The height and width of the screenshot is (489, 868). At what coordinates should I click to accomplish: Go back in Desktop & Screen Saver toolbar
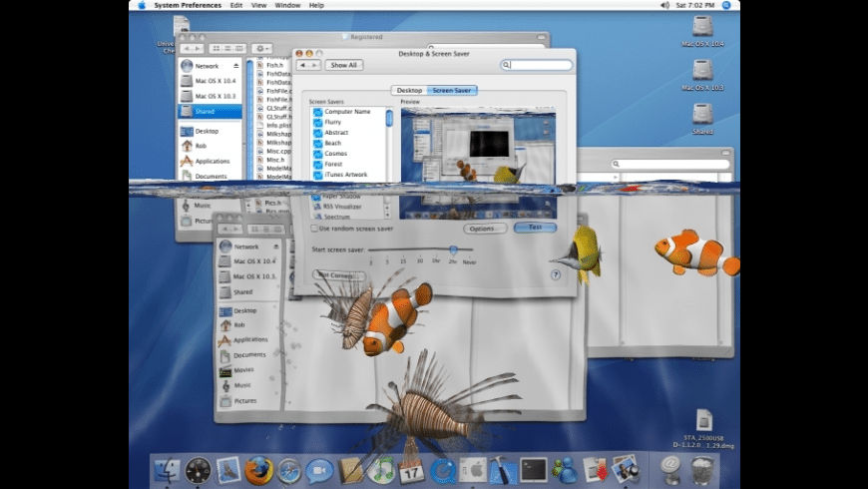[302, 65]
